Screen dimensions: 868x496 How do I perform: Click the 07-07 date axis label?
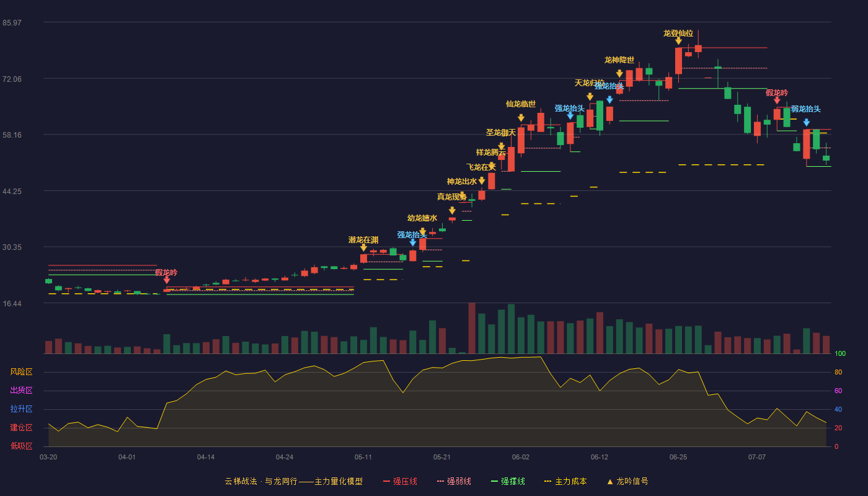(757, 457)
